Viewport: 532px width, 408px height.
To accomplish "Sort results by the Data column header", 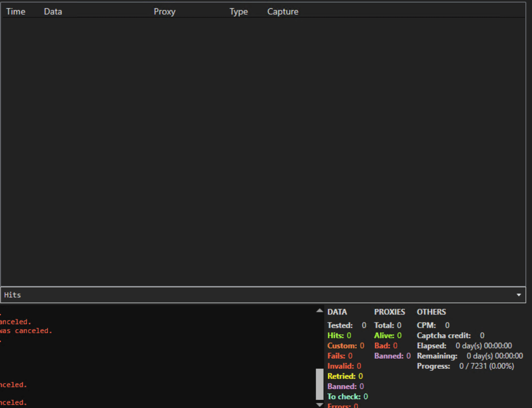I will click(x=53, y=12).
